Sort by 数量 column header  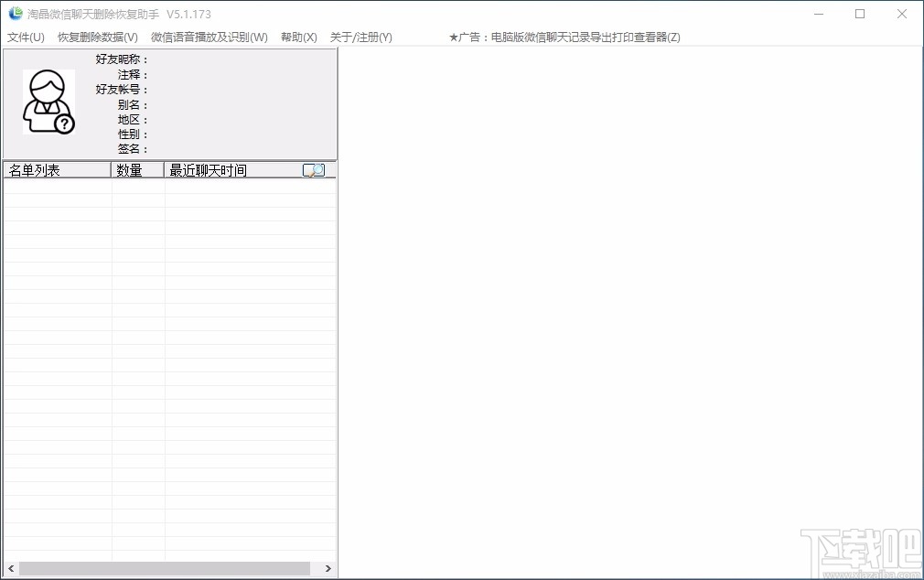pyautogui.click(x=137, y=170)
